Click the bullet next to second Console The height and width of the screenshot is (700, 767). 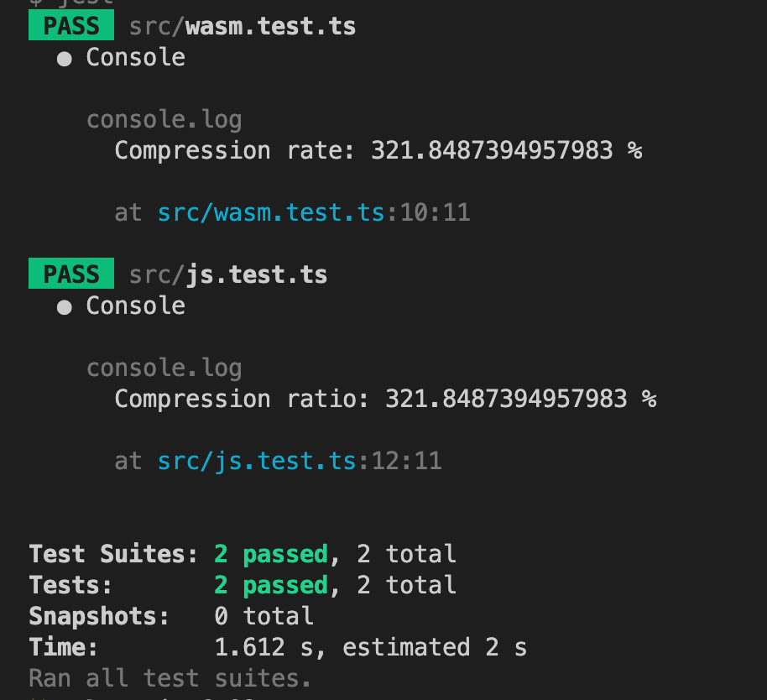(64, 308)
